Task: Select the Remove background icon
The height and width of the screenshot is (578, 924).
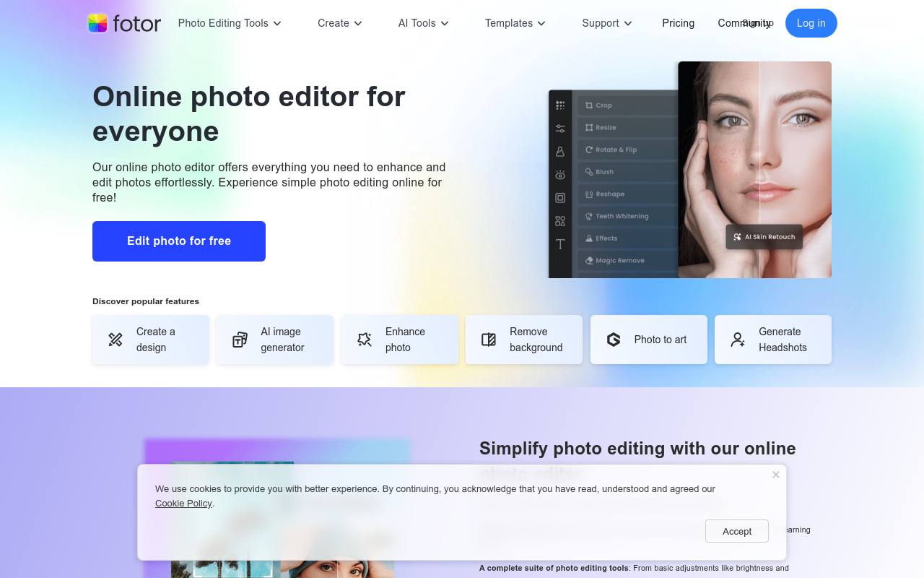Action: pos(489,340)
